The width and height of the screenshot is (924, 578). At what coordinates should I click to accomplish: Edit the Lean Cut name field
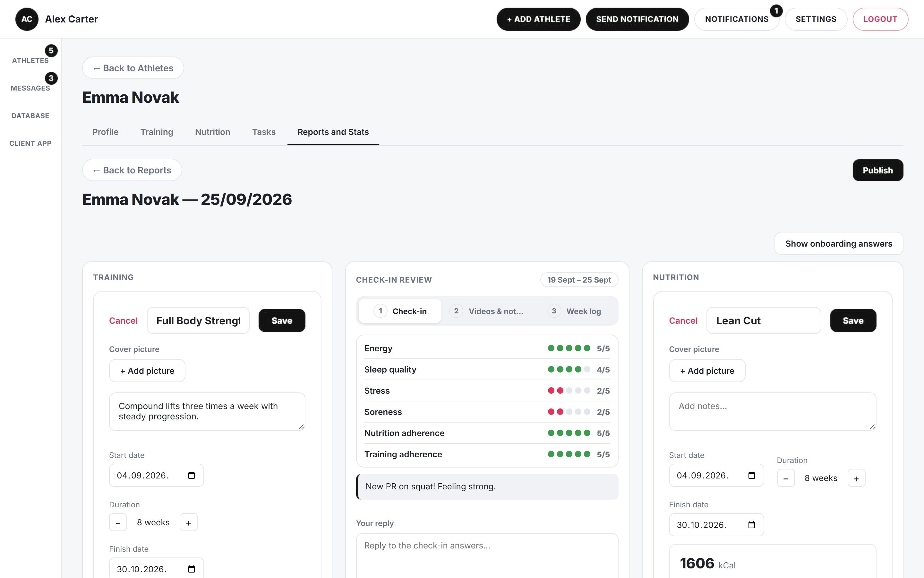[x=764, y=320]
